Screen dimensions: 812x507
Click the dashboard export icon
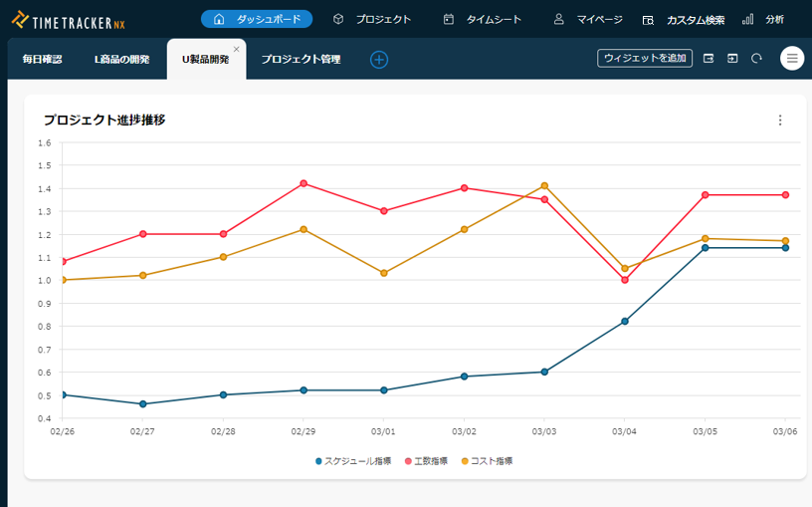(709, 58)
